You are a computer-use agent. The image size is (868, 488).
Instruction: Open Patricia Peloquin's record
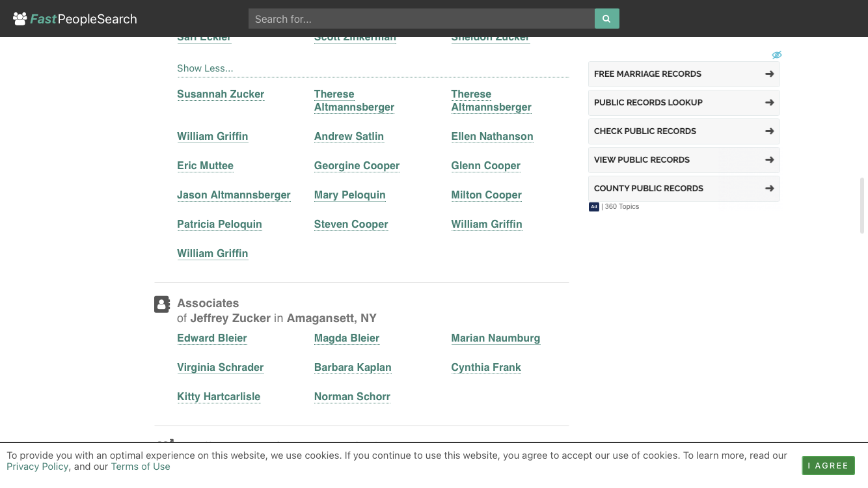[x=219, y=224]
